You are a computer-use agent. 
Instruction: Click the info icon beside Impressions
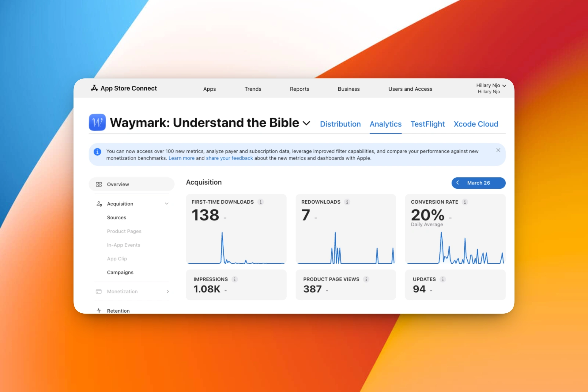(x=235, y=279)
